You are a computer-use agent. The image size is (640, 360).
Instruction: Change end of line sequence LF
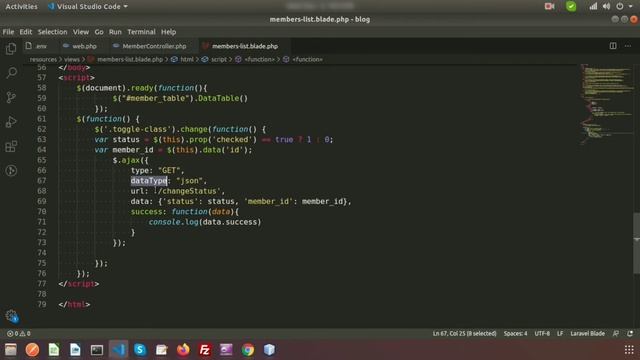pos(560,333)
